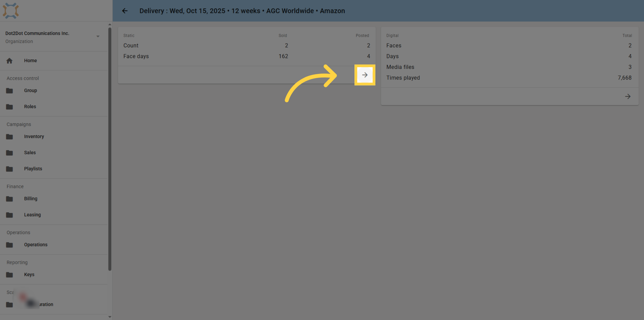
Task: Click the Playlists folder icon
Action: (9, 169)
